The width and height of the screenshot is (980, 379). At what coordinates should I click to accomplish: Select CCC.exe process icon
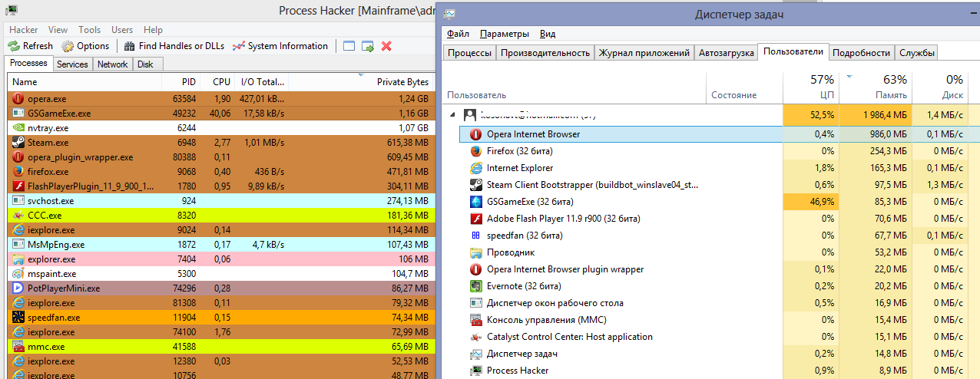pos(18,215)
